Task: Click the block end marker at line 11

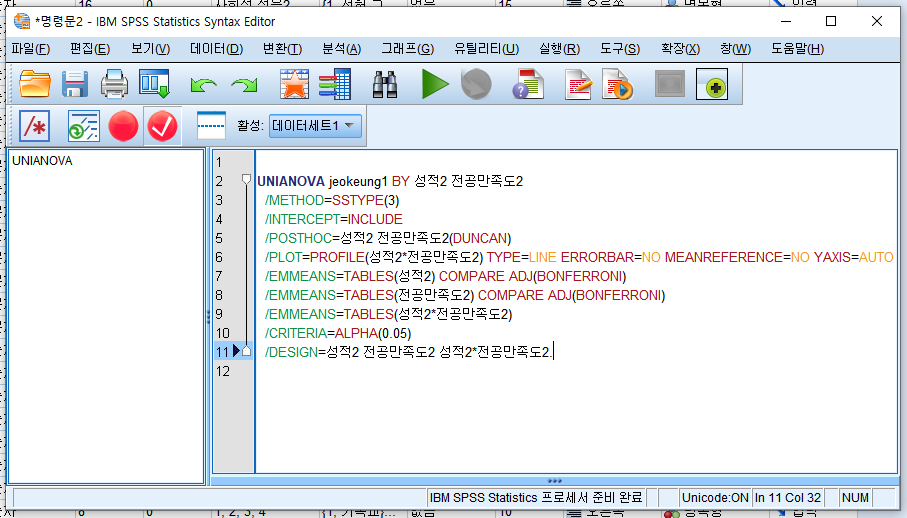Action: point(246,350)
